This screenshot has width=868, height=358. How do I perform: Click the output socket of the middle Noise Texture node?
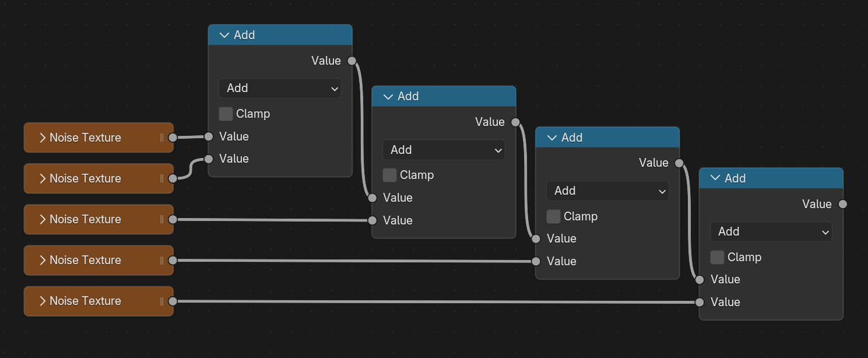click(173, 219)
